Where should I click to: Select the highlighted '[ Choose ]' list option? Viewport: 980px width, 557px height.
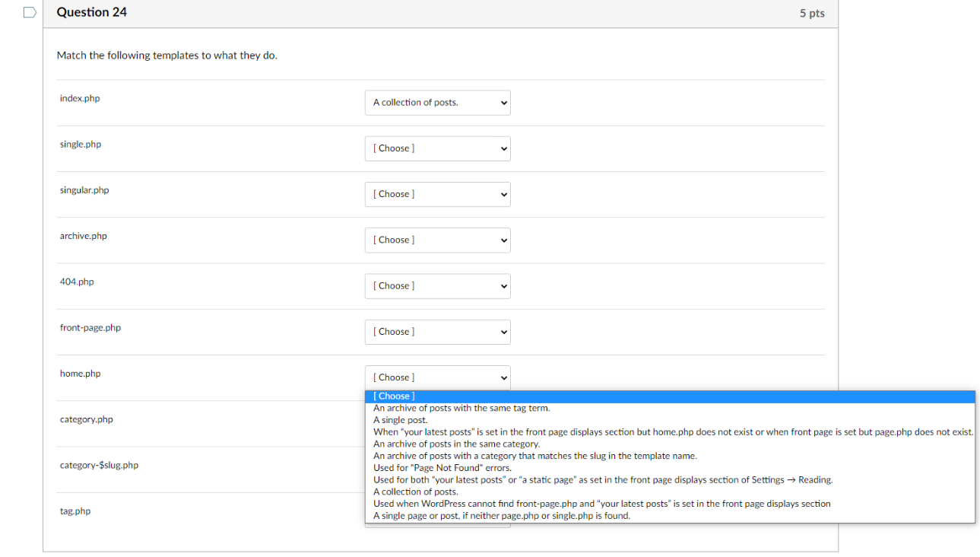pos(670,396)
